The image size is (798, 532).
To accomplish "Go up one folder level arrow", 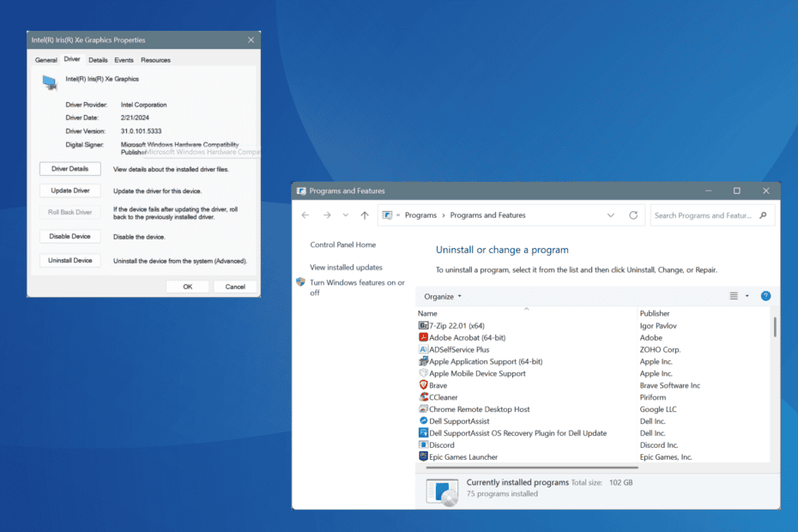I will point(365,215).
